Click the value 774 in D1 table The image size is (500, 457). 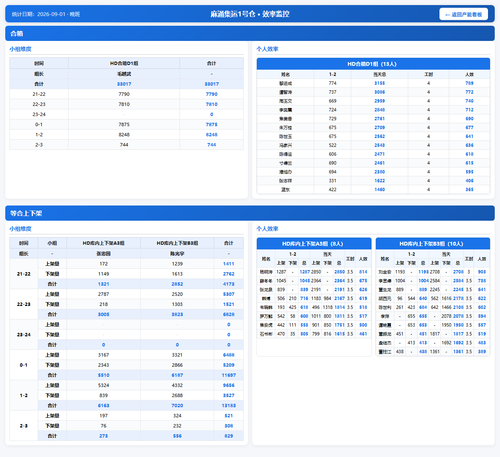[x=333, y=83]
